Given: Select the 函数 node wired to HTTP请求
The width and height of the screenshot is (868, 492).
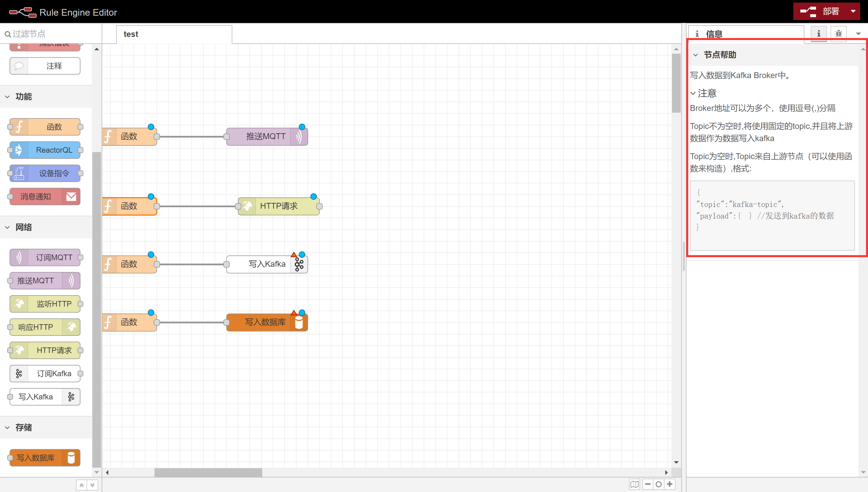Looking at the screenshot, I should 129,206.
